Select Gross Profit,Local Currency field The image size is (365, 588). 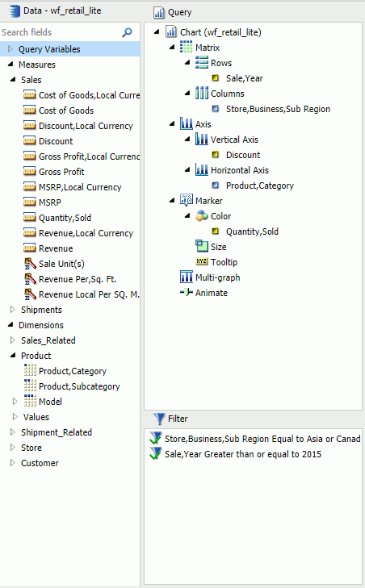89,156
